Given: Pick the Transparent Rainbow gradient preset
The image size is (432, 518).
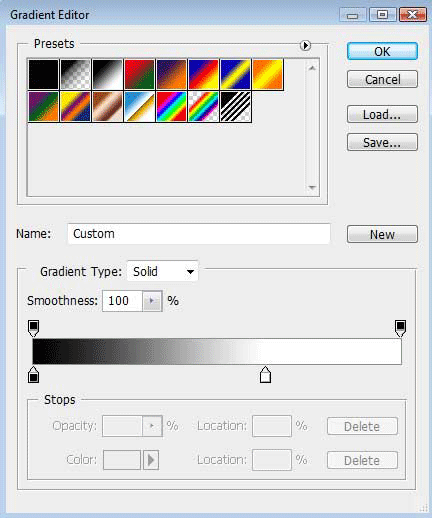Looking at the screenshot, I should coord(204,107).
